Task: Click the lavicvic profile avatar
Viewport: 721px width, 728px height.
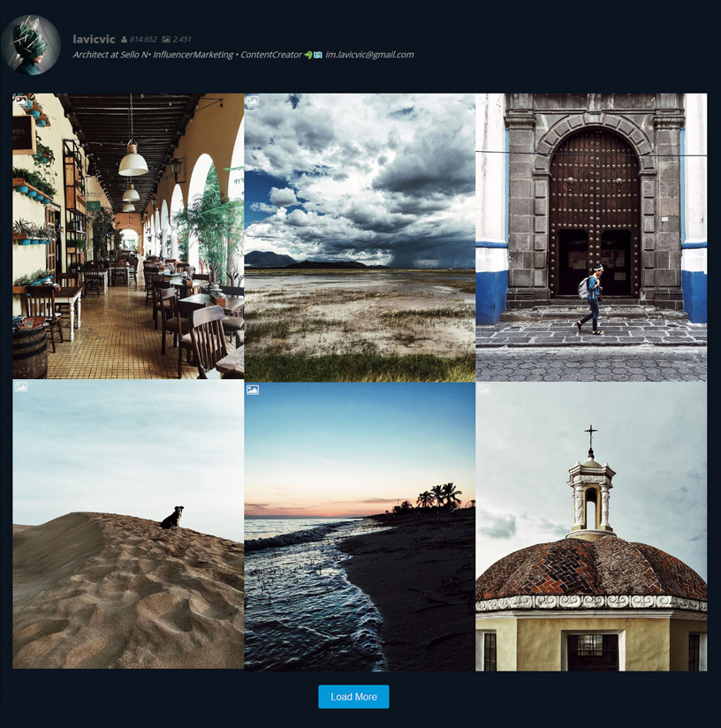Action: (31, 45)
